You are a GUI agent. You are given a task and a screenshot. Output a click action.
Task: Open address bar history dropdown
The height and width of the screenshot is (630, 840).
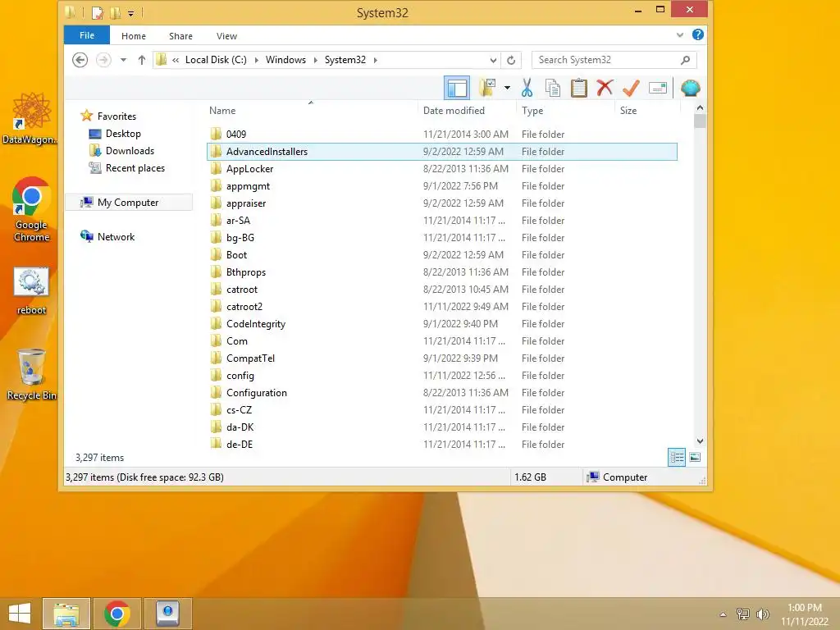pos(493,60)
